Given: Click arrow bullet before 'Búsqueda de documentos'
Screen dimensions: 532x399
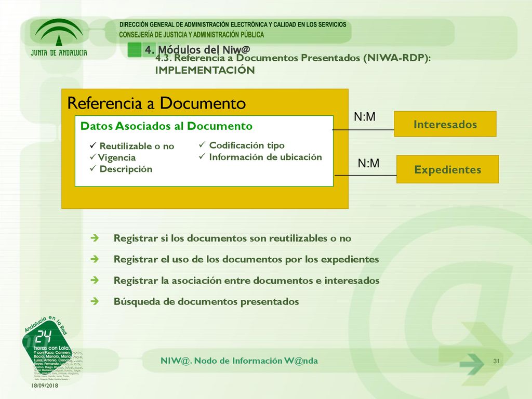Looking at the screenshot, I should pos(95,301).
